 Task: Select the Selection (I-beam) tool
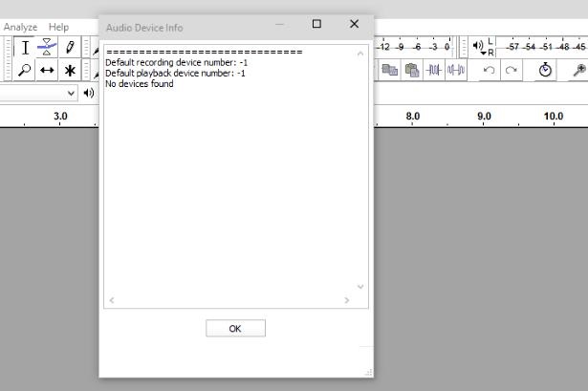pos(25,48)
